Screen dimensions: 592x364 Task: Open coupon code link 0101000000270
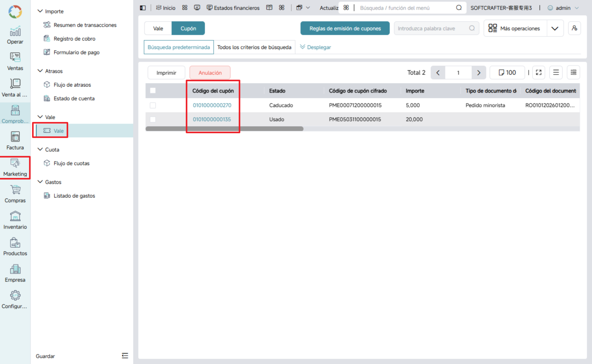point(212,105)
